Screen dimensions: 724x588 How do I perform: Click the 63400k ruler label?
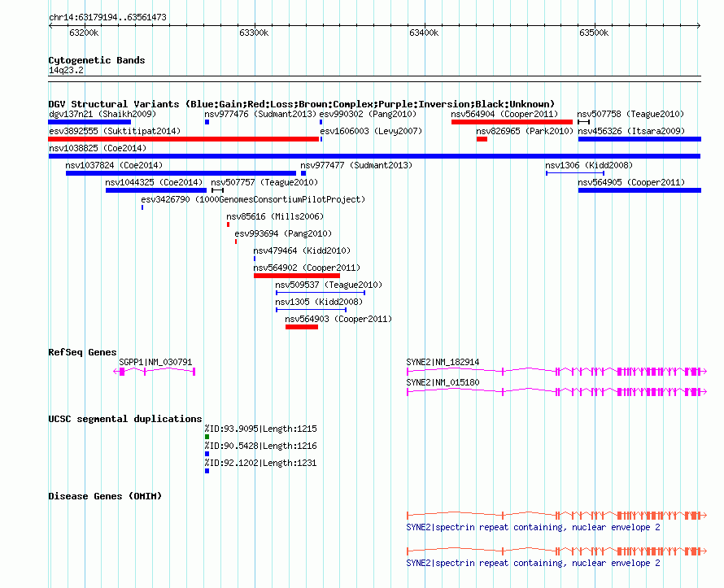pos(424,33)
